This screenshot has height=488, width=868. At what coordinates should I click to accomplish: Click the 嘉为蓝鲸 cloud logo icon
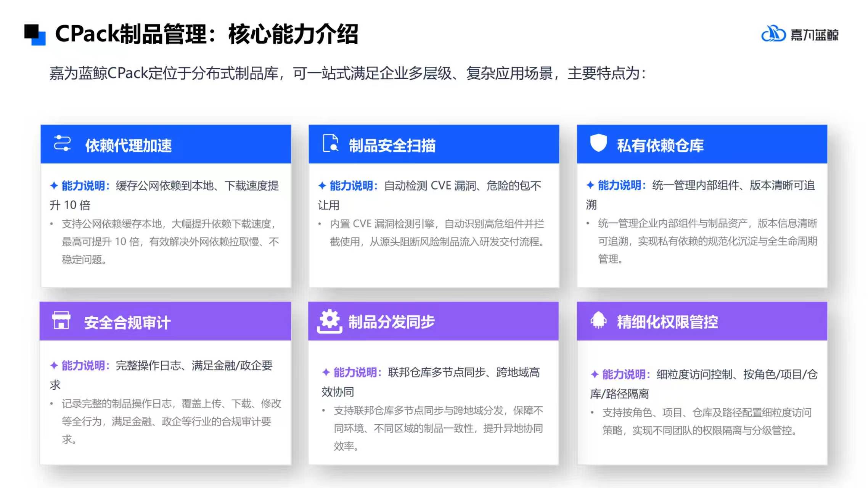773,34
